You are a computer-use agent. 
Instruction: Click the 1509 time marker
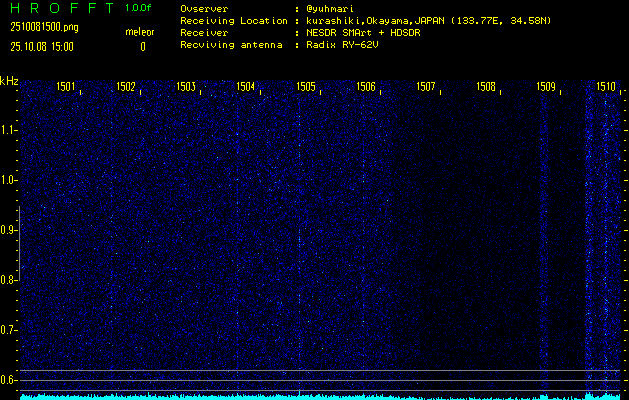click(x=546, y=87)
